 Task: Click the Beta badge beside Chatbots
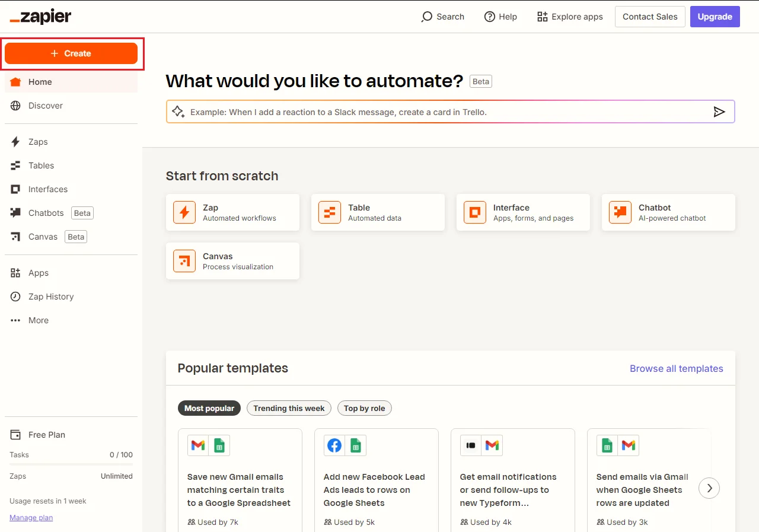point(82,213)
